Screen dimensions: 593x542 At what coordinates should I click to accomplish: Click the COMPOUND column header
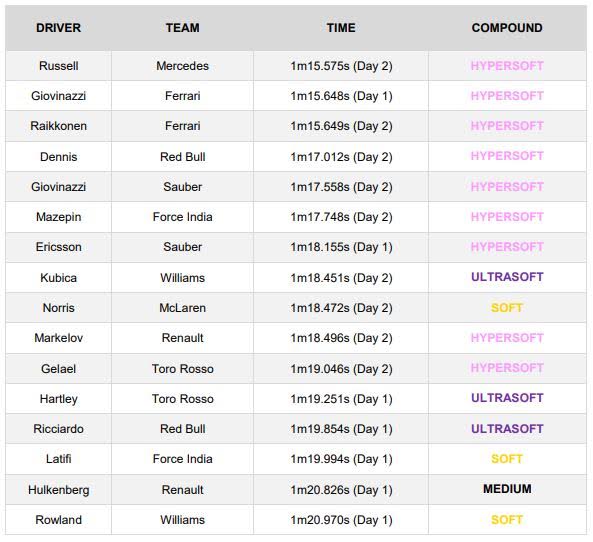pyautogui.click(x=507, y=28)
